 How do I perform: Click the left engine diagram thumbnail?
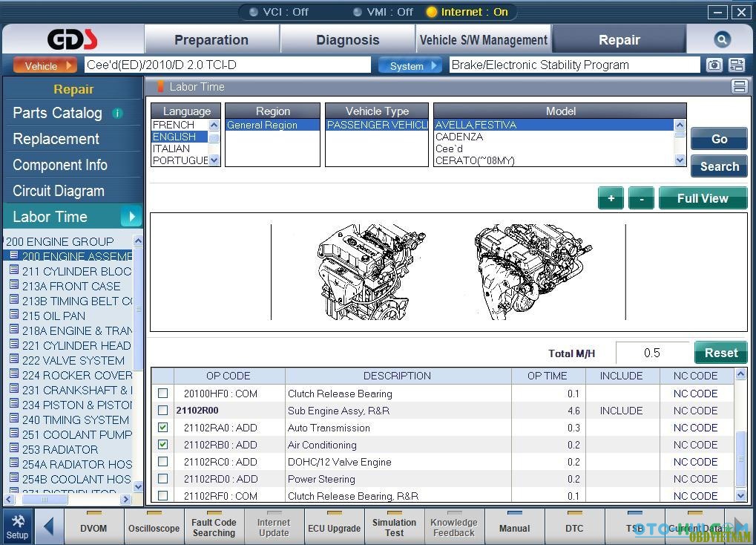[370, 272]
